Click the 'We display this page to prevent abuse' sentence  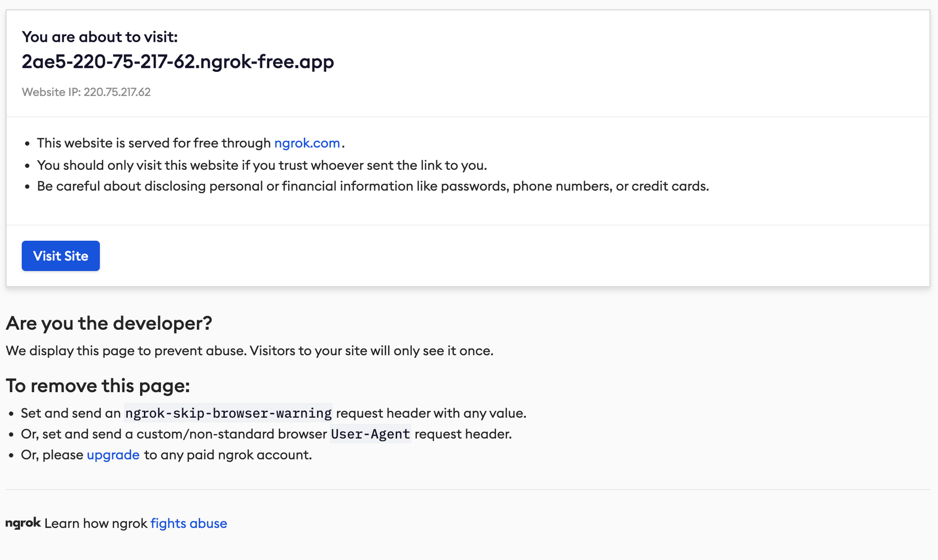point(249,351)
